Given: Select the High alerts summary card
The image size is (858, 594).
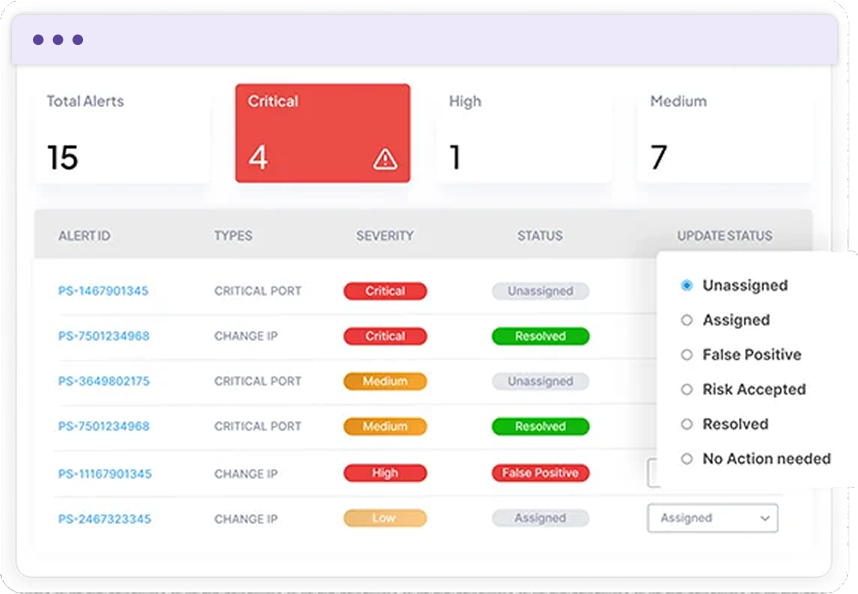Looking at the screenshot, I should click(x=524, y=133).
